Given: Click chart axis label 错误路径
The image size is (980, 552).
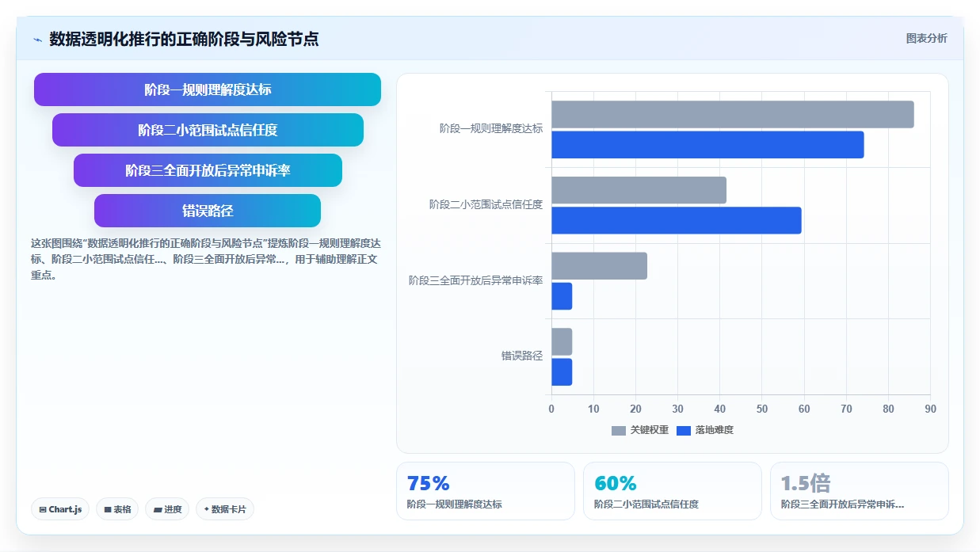Looking at the screenshot, I should (522, 356).
